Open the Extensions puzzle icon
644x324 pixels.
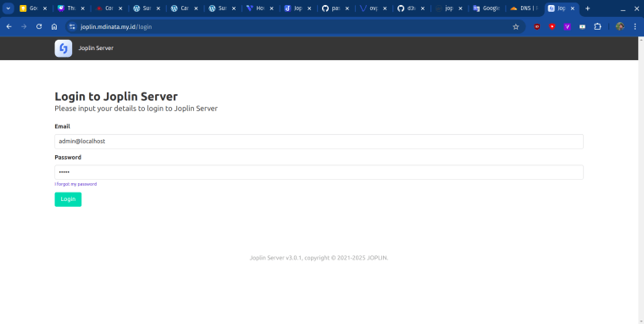[597, 27]
